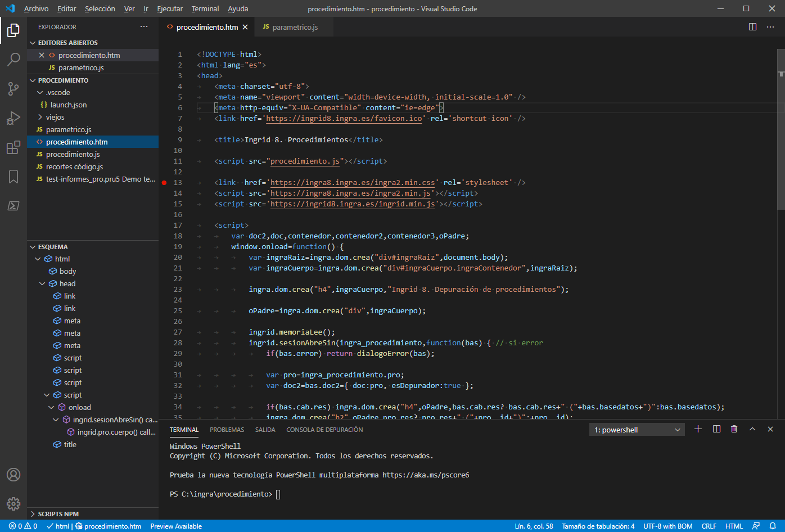This screenshot has height=532, width=785.
Task: Split the editor to the right
Action: point(753,27)
